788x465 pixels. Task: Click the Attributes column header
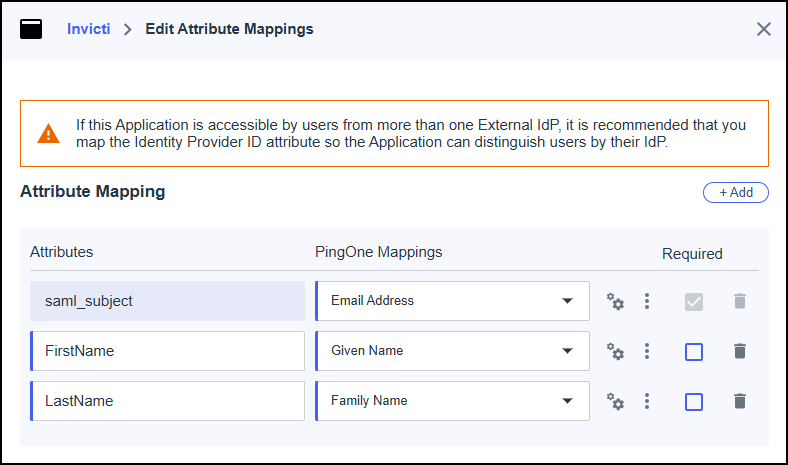point(61,252)
